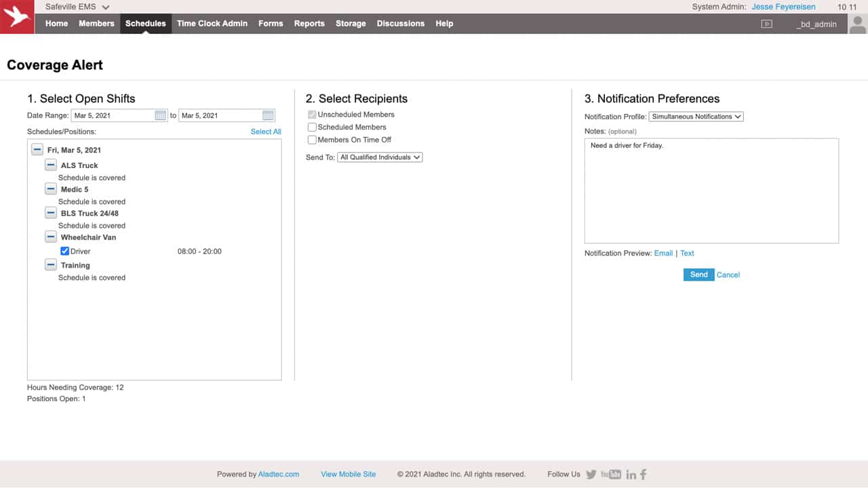Click the Select All link

pos(266,131)
